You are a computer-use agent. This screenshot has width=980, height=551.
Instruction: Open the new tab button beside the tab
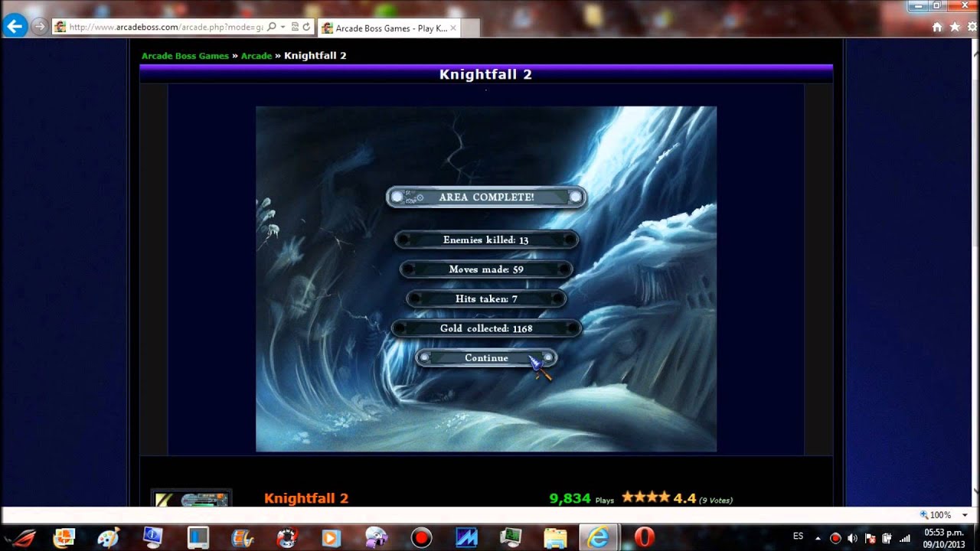(470, 28)
